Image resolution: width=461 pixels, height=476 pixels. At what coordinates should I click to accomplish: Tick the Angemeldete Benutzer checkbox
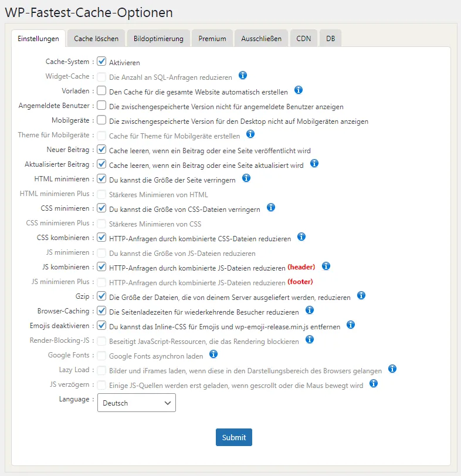coord(101,105)
